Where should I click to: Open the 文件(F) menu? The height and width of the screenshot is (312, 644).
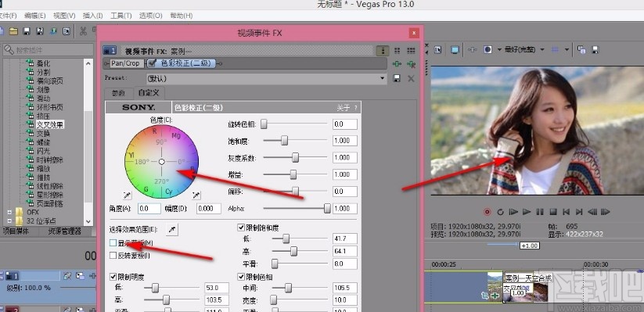8,16
